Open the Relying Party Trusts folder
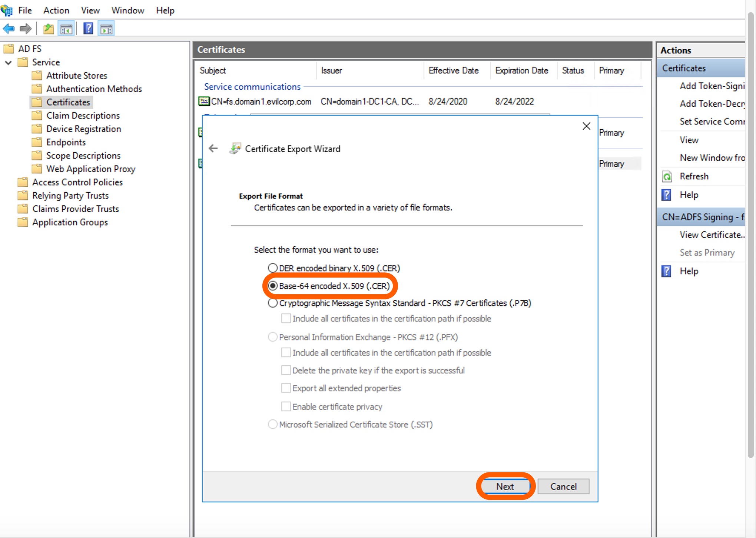 [70, 196]
